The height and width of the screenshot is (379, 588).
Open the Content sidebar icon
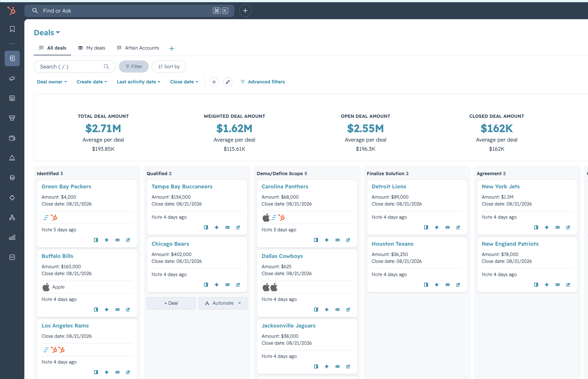coord(12,98)
